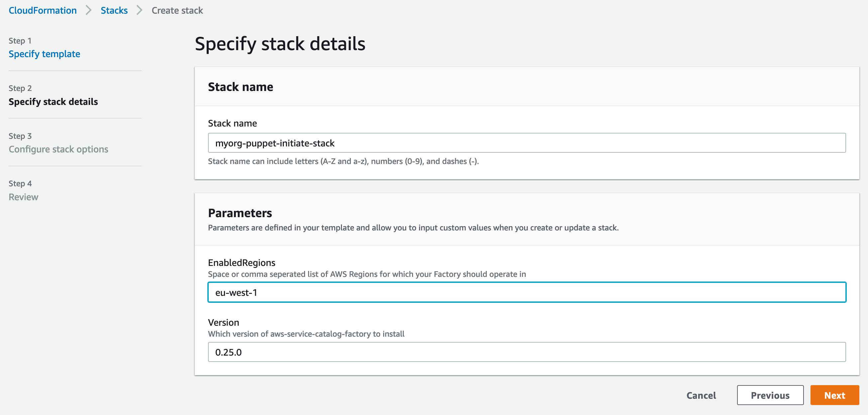Click the breadcrumb chevron after Stacks
This screenshot has width=868, height=415.
pyautogui.click(x=140, y=10)
